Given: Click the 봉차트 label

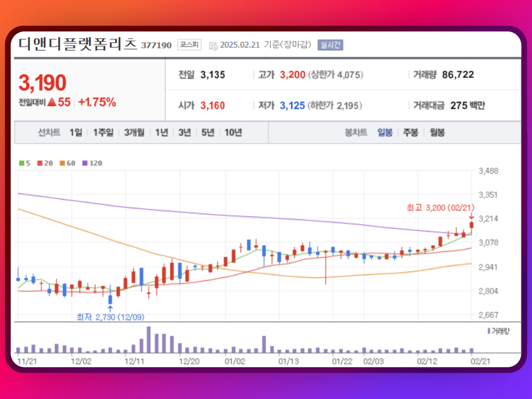Looking at the screenshot, I should coord(356,132).
